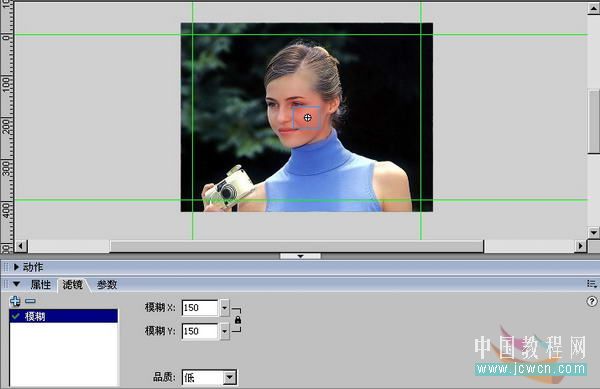The height and width of the screenshot is (389, 600).
Task: Click the stage vertical scrollbar down arrow
Action: tap(593, 232)
